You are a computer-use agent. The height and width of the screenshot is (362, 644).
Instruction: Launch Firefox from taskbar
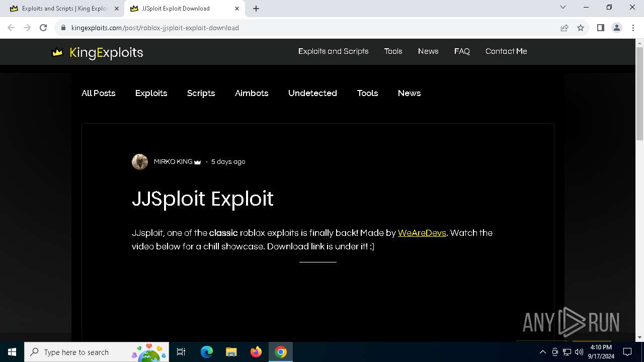[x=256, y=352]
